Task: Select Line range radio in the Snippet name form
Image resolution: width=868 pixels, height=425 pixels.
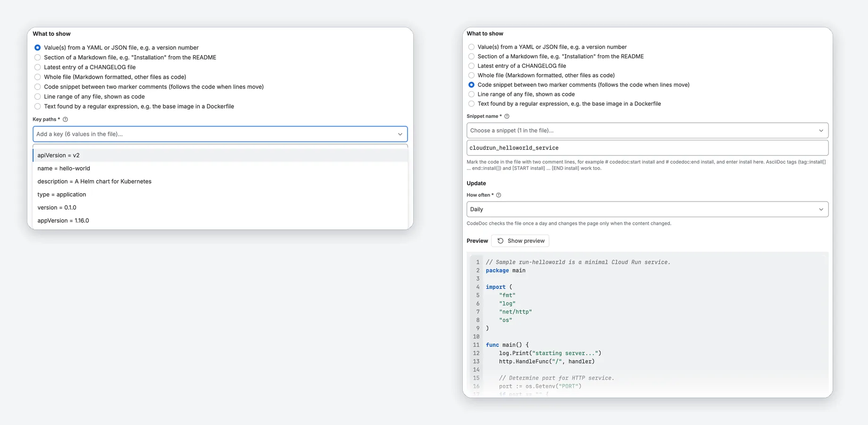Action: (x=471, y=94)
